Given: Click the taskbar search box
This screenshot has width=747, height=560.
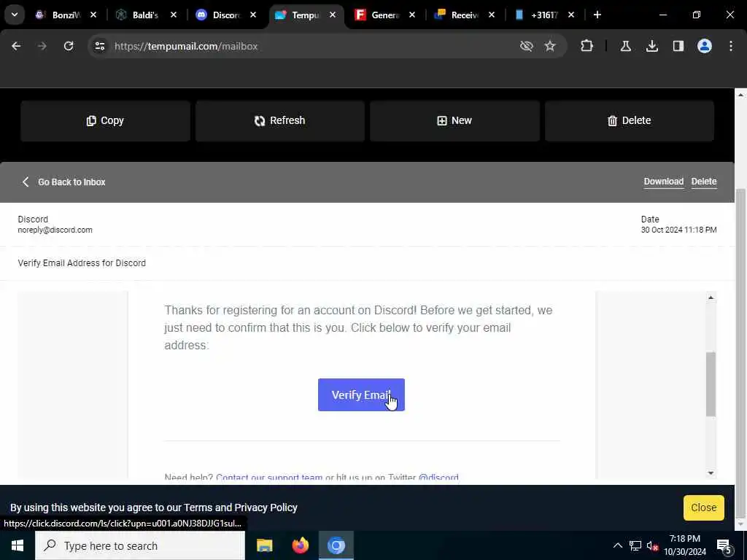Looking at the screenshot, I should click(x=140, y=545).
